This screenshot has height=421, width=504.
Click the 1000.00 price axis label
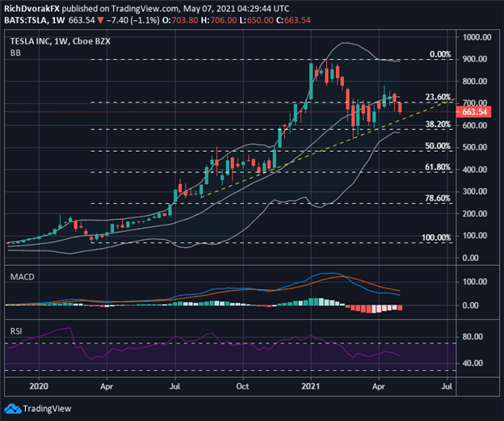(477, 37)
